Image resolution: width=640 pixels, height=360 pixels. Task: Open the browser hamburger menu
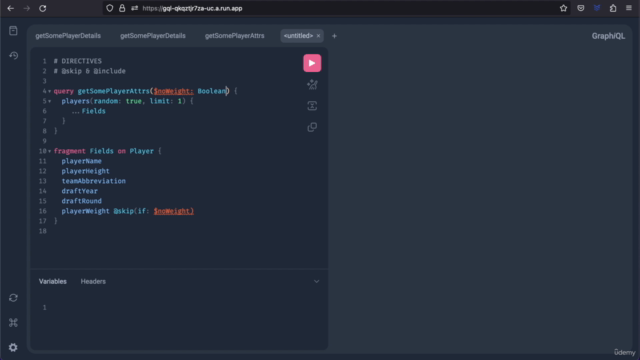pyautogui.click(x=629, y=8)
